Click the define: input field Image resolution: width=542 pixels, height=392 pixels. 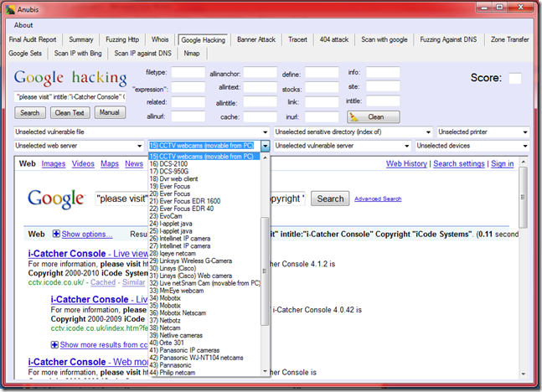(322, 73)
